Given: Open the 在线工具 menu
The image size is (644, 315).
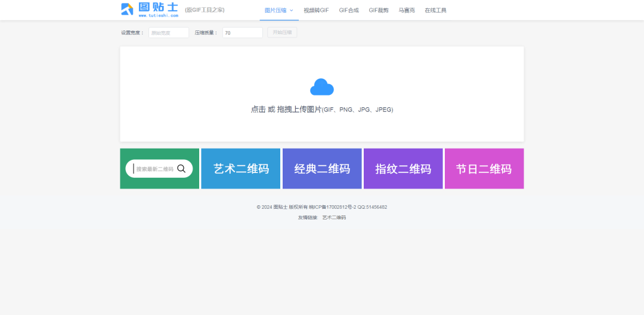Looking at the screenshot, I should click(x=435, y=10).
